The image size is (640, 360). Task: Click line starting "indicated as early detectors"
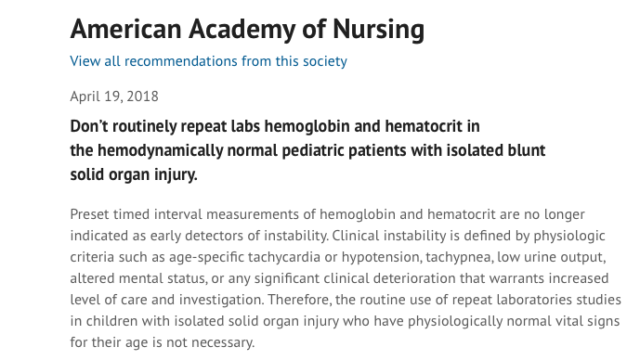338,236
